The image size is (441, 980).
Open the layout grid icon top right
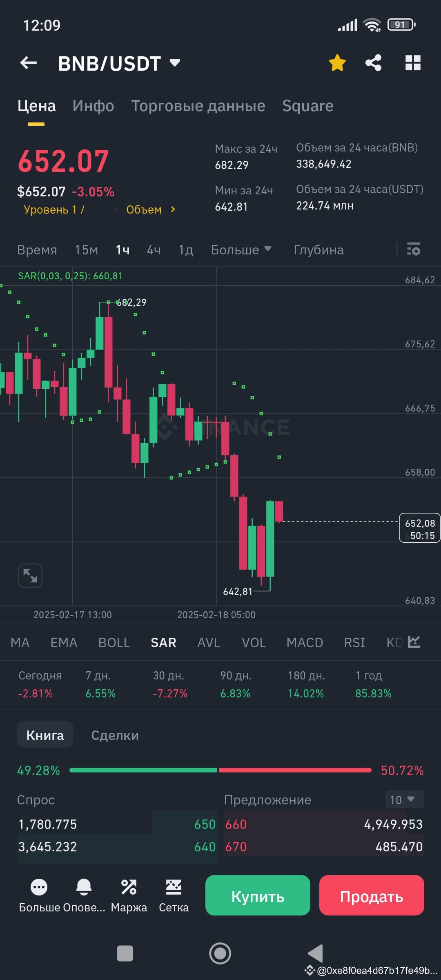point(414,62)
